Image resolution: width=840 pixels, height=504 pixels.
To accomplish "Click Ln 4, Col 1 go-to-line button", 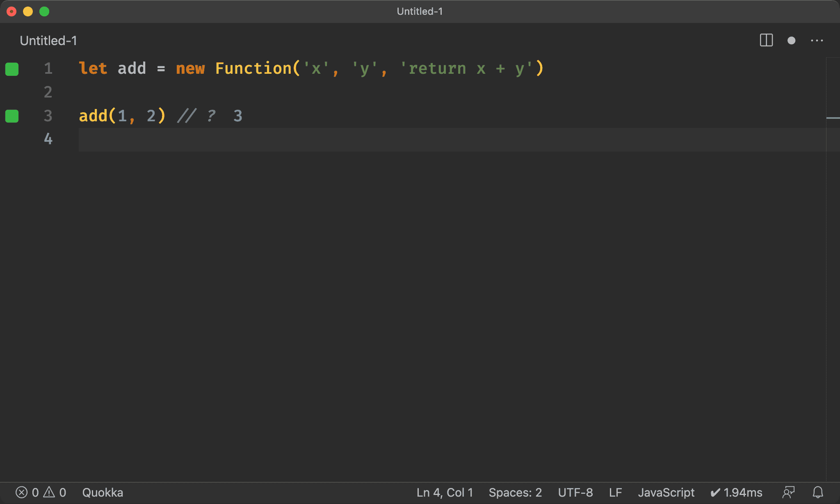I will (445, 492).
